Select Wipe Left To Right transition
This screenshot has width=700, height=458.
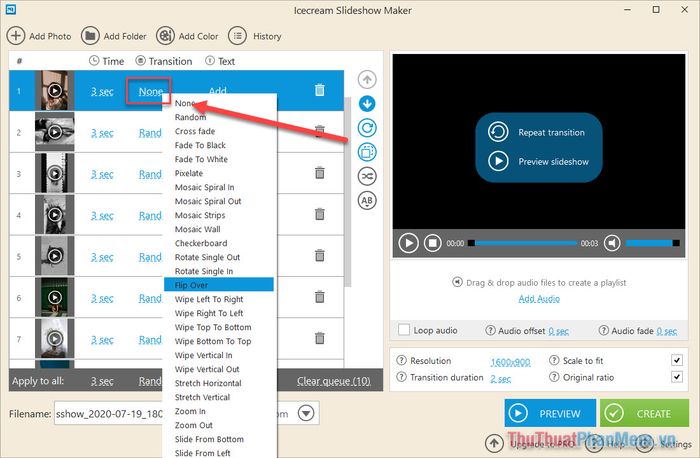tap(219, 299)
